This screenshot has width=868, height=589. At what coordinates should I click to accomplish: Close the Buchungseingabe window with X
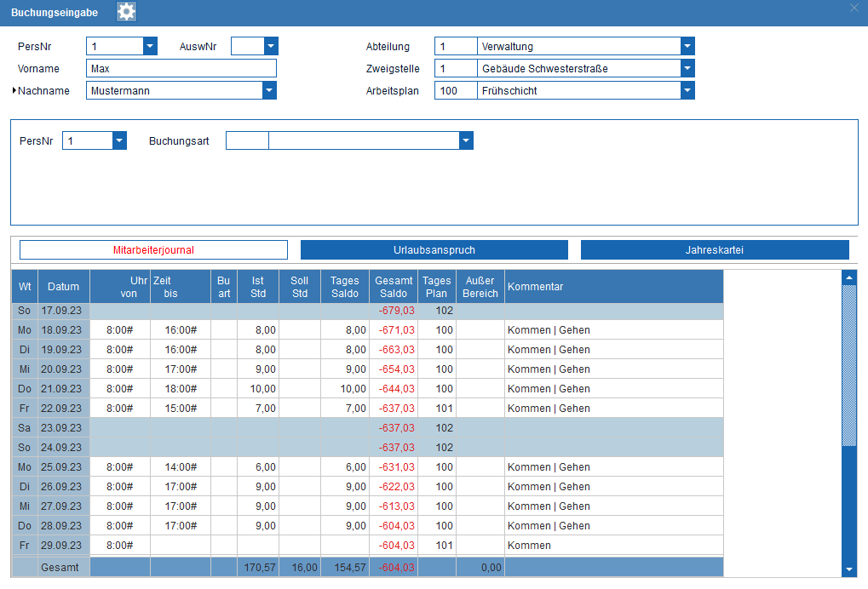[x=854, y=8]
